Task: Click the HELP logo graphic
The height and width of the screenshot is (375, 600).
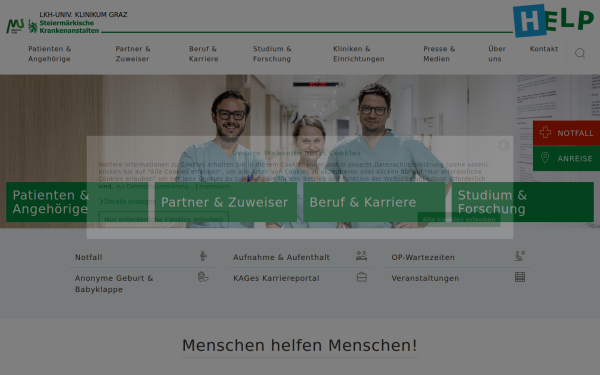Action: coord(553,20)
